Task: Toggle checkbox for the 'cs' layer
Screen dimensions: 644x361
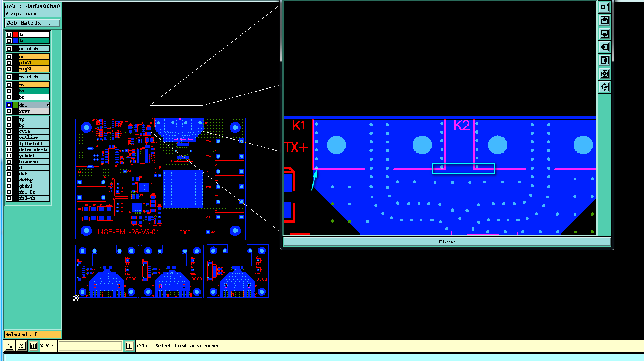Action: coord(9,57)
